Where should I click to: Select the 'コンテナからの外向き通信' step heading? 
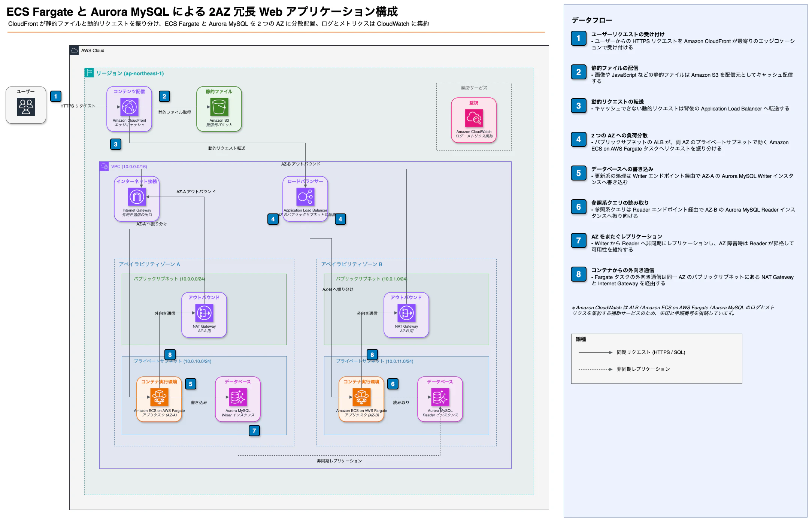click(623, 270)
